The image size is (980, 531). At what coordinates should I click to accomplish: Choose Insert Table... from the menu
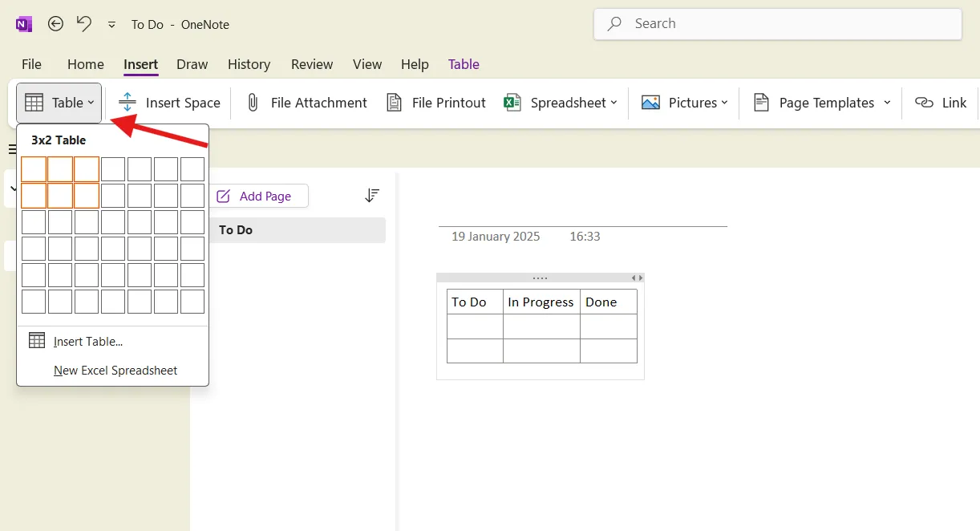(112, 341)
